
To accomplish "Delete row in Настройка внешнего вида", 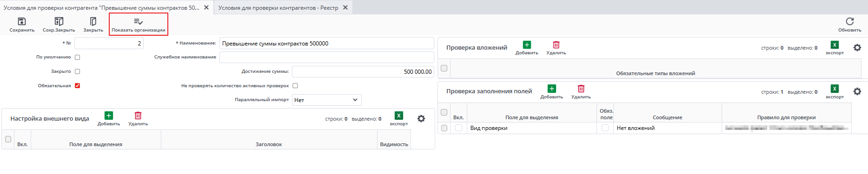I will coord(138,116).
